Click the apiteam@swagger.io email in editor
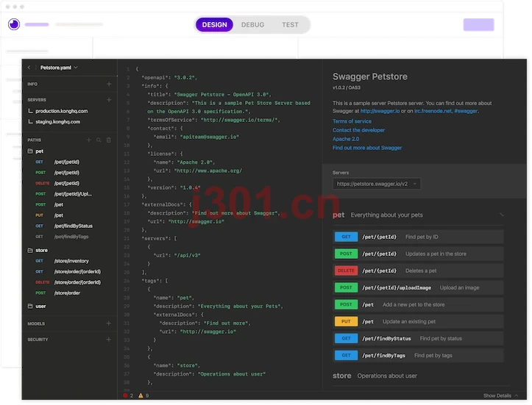The image size is (532, 405). (x=209, y=137)
